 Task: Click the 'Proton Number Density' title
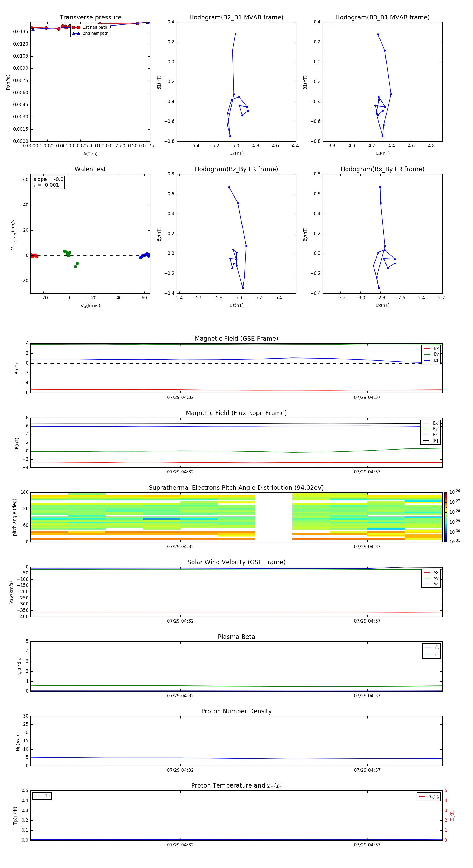236,711
